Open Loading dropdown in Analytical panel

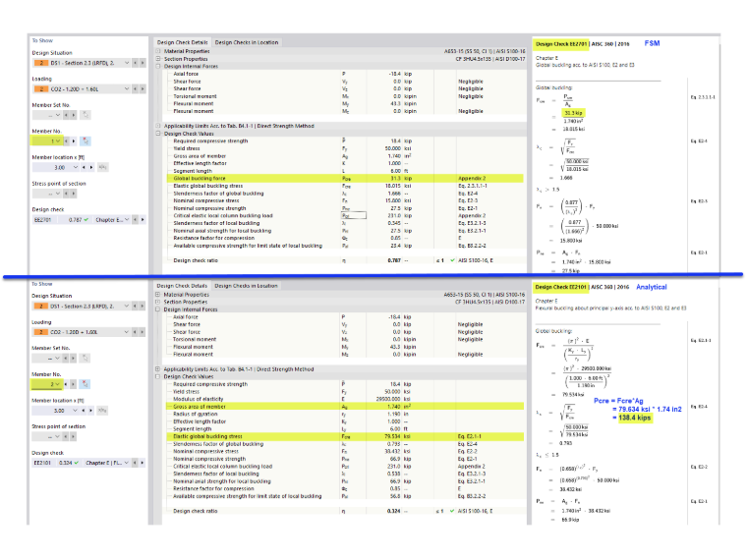click(126, 332)
